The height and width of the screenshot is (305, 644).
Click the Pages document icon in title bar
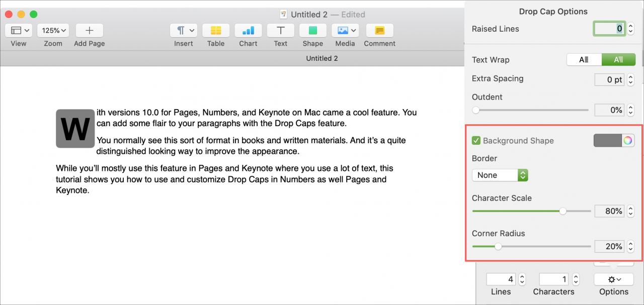pyautogui.click(x=284, y=14)
